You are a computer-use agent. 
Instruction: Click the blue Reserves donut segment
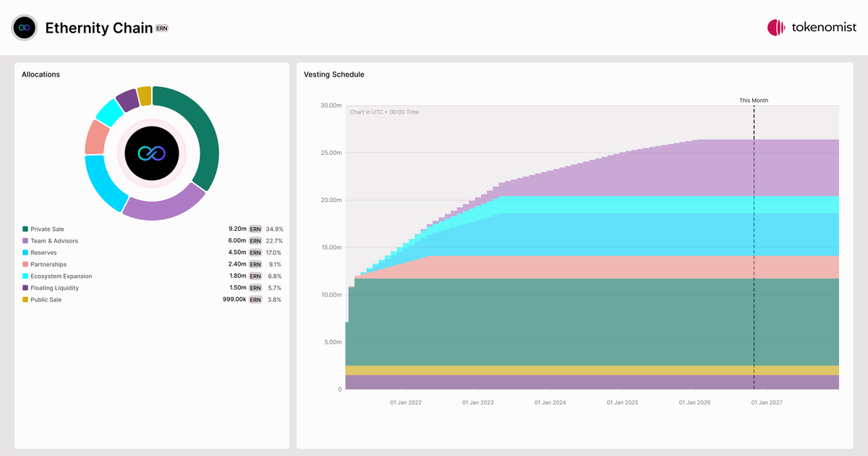[x=101, y=185]
